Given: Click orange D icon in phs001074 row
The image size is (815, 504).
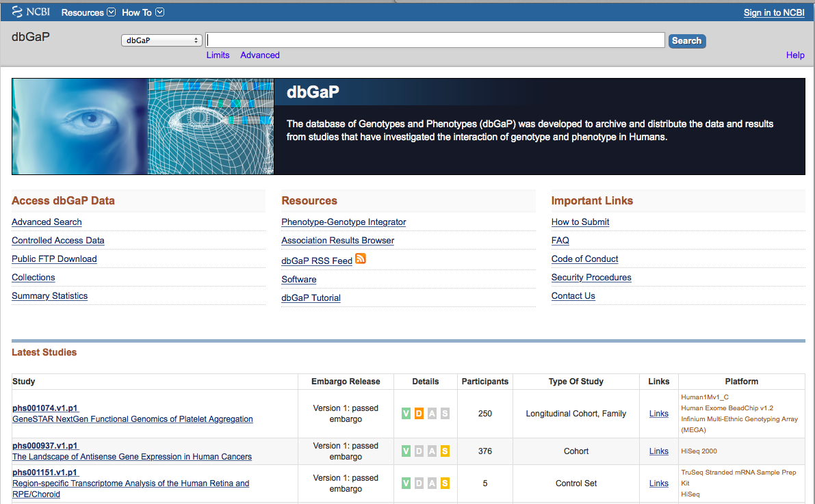Looking at the screenshot, I should (x=419, y=414).
